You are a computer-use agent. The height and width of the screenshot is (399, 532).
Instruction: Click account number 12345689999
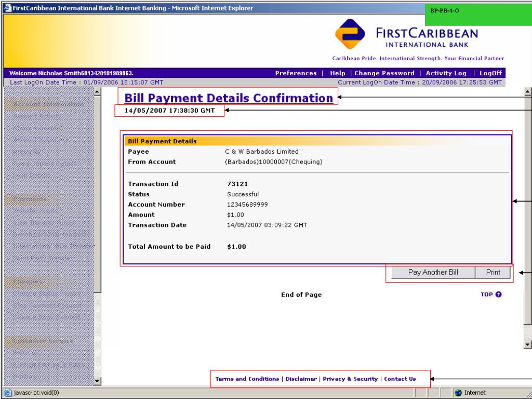tap(247, 205)
